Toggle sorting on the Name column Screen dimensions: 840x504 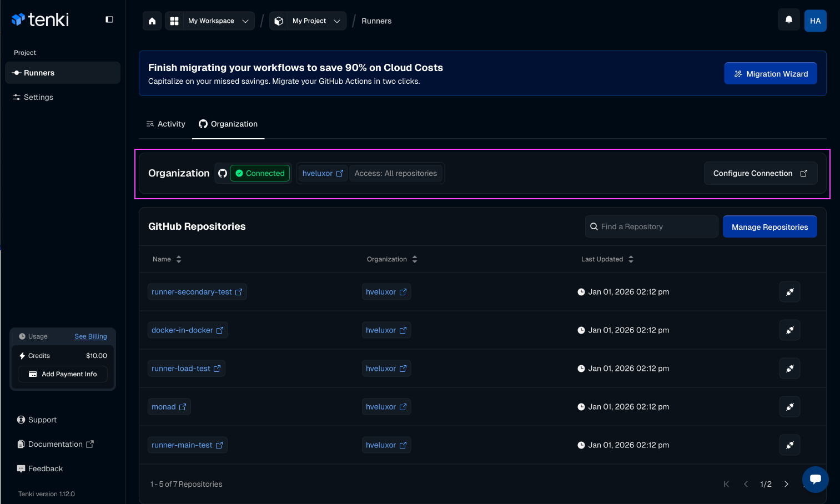(x=178, y=259)
